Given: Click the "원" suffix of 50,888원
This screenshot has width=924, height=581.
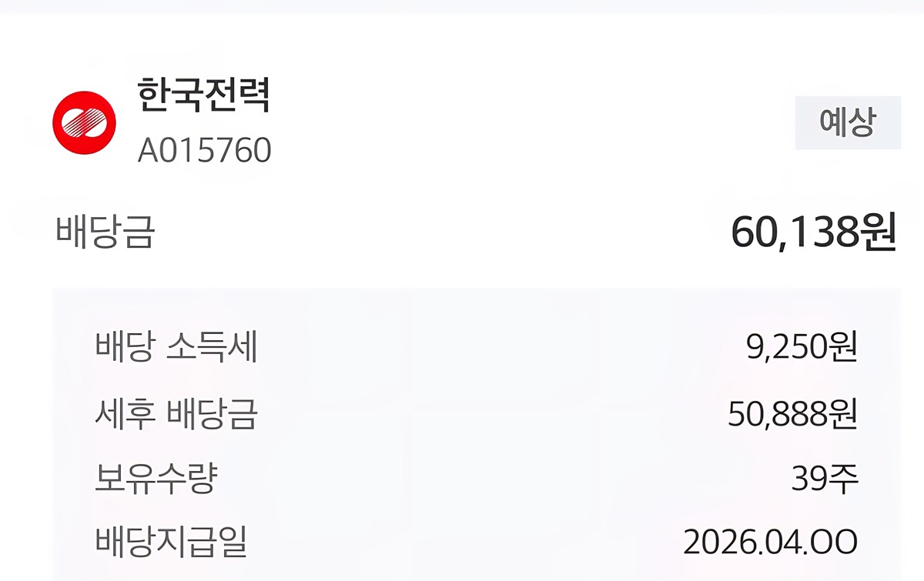Looking at the screenshot, I should [x=845, y=416].
